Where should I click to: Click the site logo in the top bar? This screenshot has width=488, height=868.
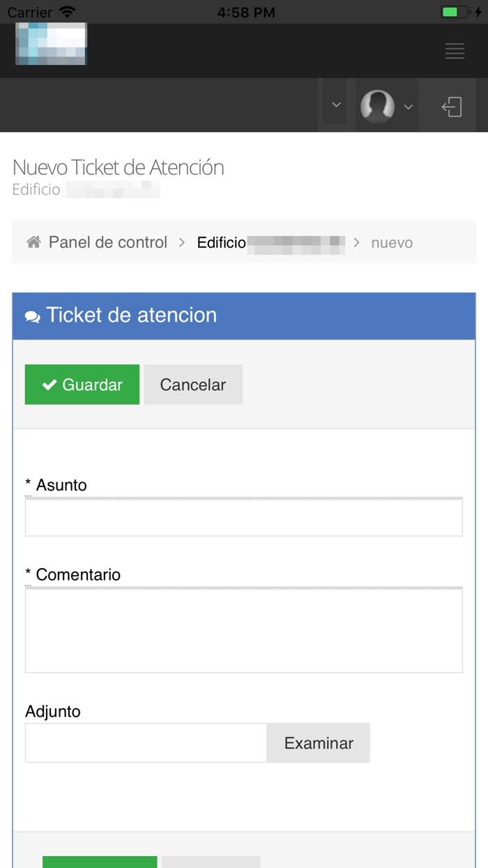point(50,43)
